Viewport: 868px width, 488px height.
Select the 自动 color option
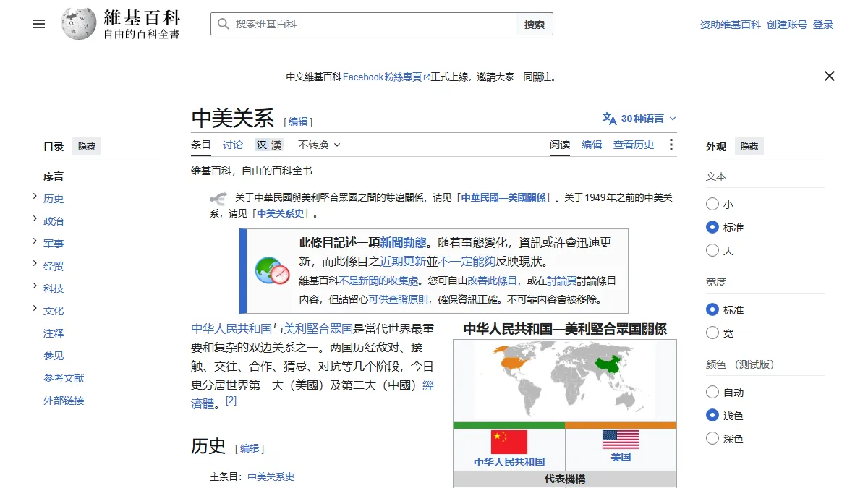(712, 392)
